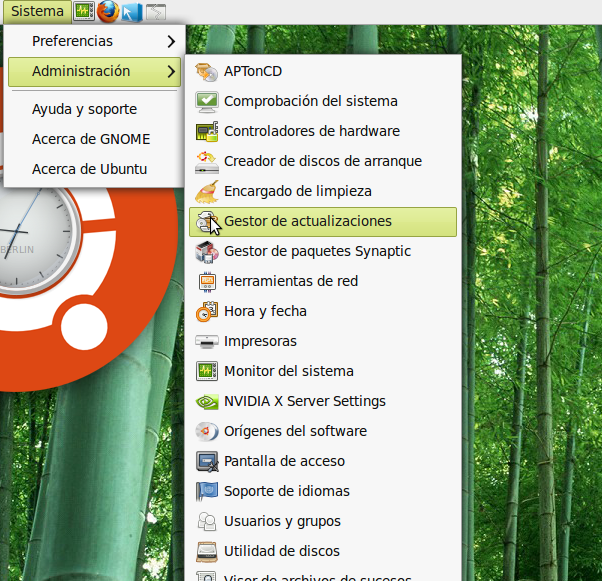The height and width of the screenshot is (581, 602).
Task: Click the Soporte de idiomas flag icon
Action: coord(207,491)
